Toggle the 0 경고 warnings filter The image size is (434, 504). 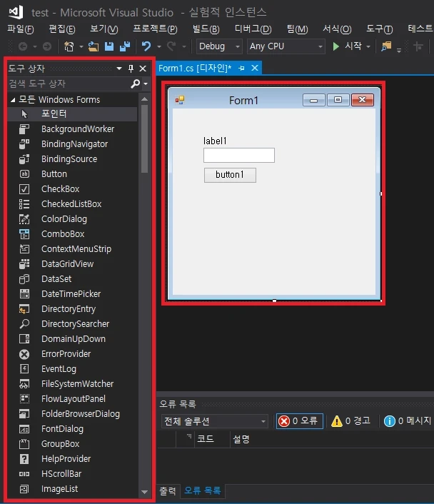pyautogui.click(x=351, y=421)
